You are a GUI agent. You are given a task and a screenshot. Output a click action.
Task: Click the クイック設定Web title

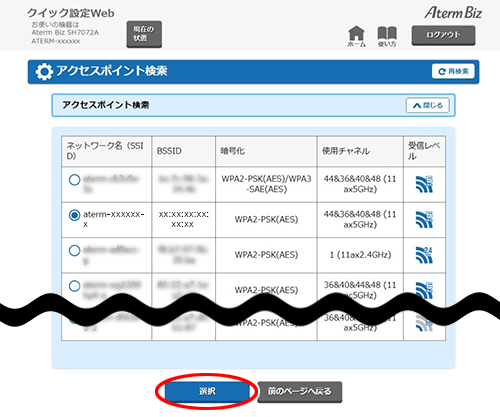[71, 13]
